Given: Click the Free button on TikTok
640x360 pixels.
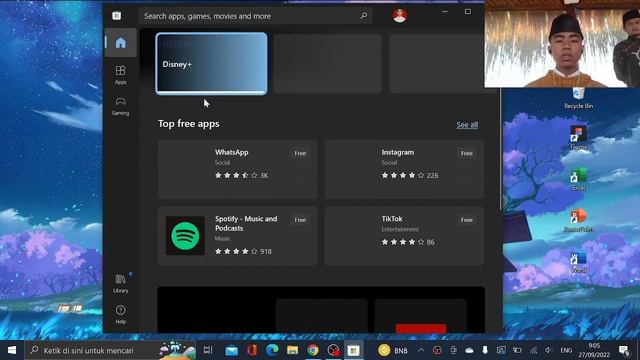Looking at the screenshot, I should click(467, 220).
